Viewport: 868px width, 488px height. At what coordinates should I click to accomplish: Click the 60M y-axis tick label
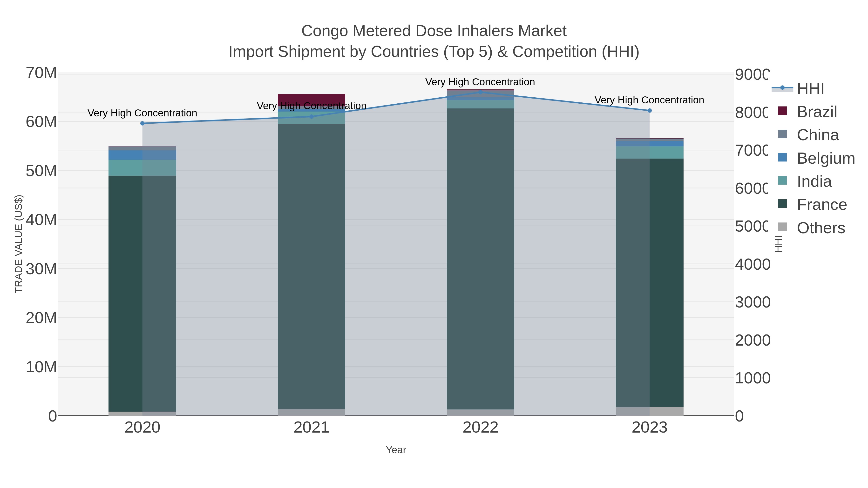click(41, 122)
